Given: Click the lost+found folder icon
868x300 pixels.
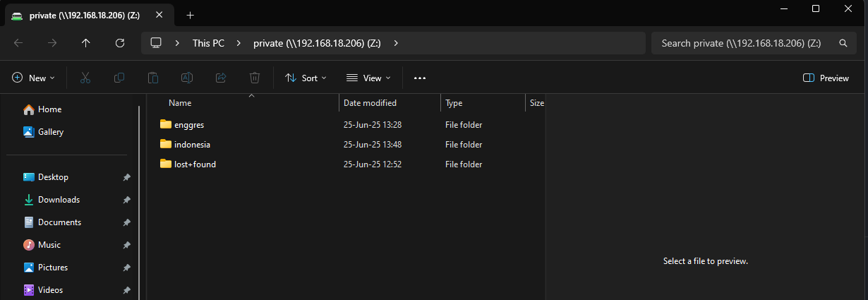Looking at the screenshot, I should [x=166, y=164].
